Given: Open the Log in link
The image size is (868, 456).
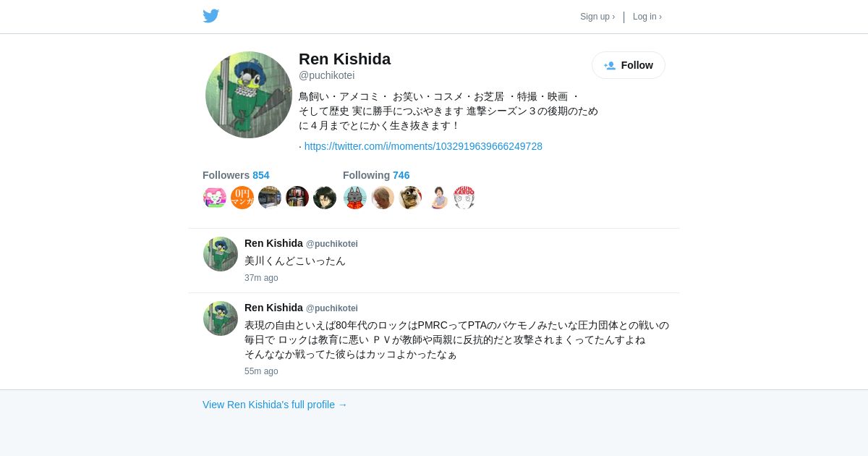Looking at the screenshot, I should [647, 17].
